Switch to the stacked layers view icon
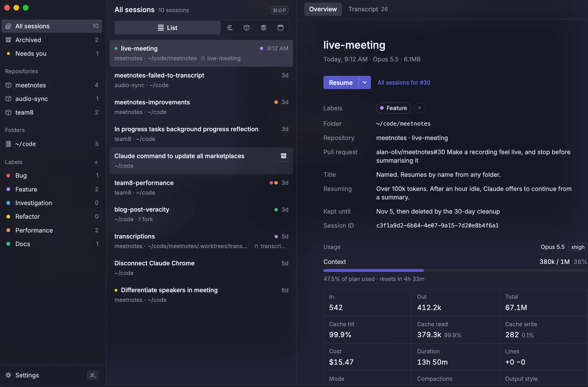The image size is (588, 387). click(x=263, y=28)
